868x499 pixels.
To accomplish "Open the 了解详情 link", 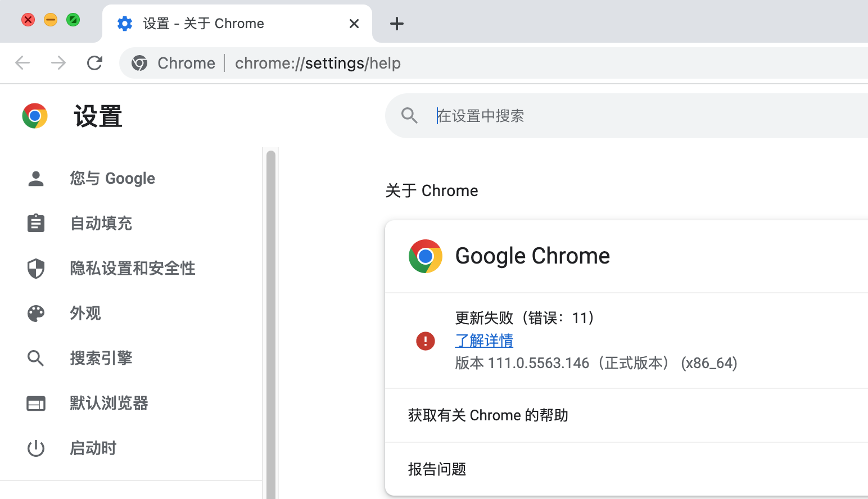I will click(x=484, y=341).
